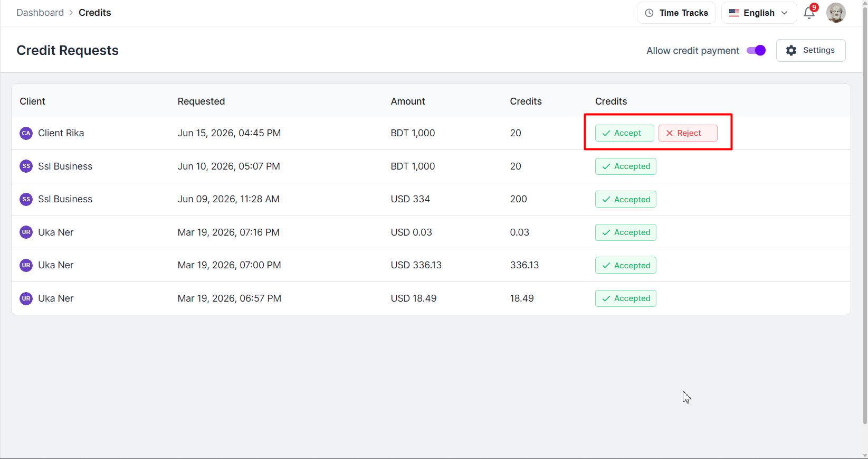Open the Time Tracks button
Viewport: 868px width, 459px height.
tap(676, 13)
